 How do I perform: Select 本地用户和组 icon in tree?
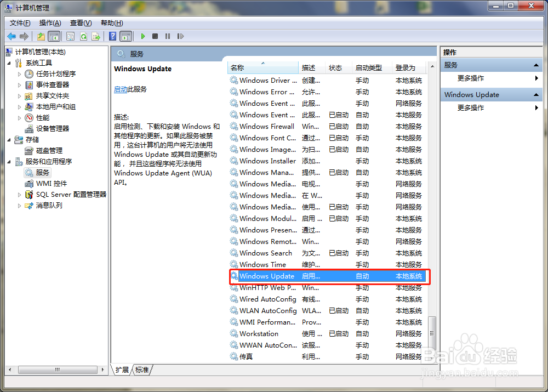[29, 107]
